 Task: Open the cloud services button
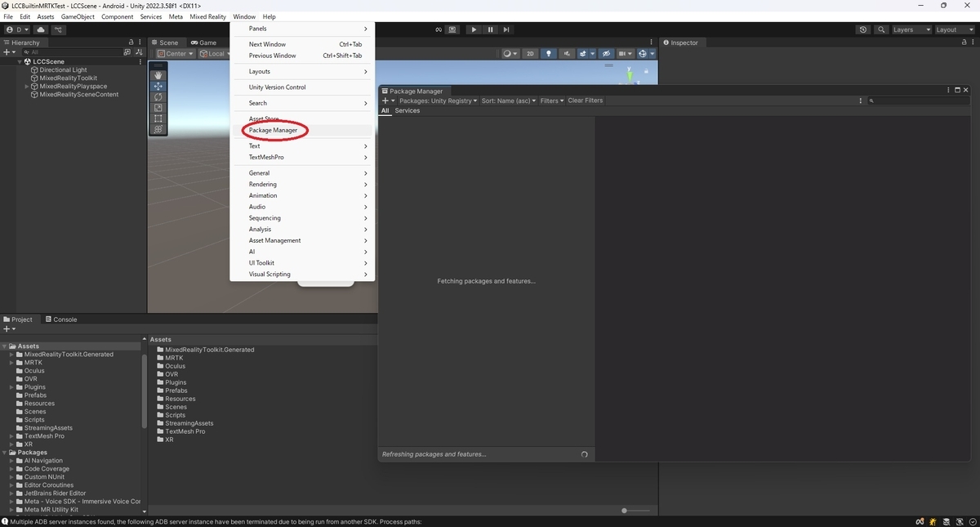click(41, 29)
